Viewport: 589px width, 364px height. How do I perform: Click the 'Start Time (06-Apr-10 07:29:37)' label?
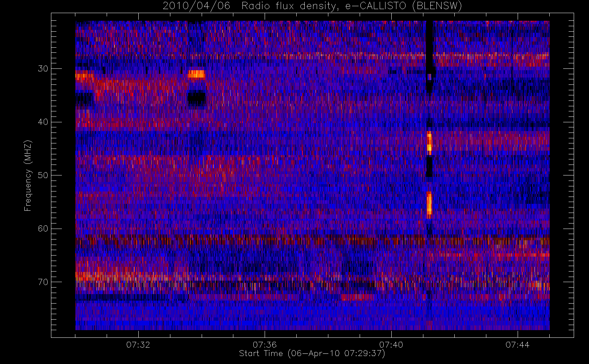tap(312, 353)
